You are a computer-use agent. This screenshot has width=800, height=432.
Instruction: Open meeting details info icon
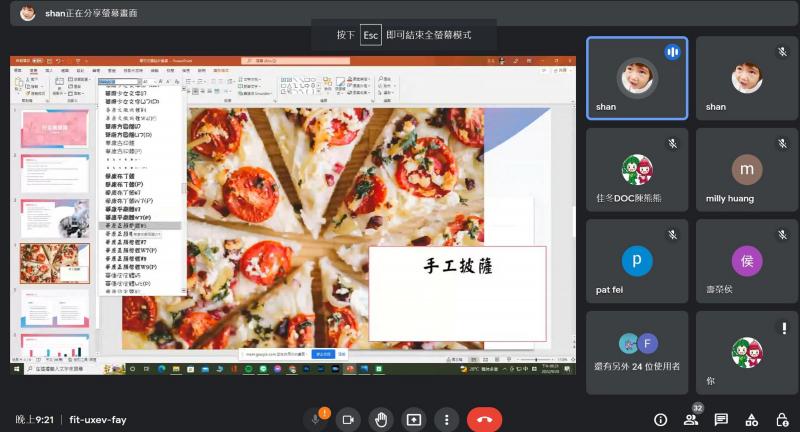[x=660, y=420]
